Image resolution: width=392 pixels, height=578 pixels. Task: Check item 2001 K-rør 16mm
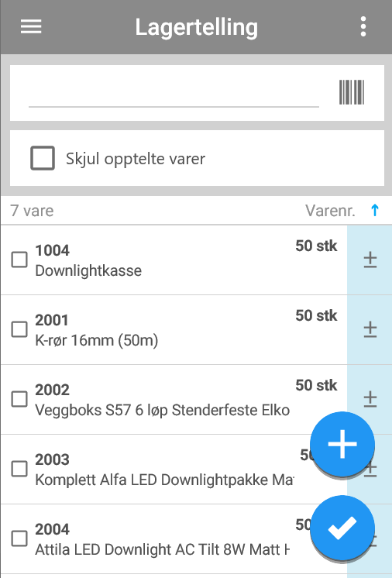[19, 329]
